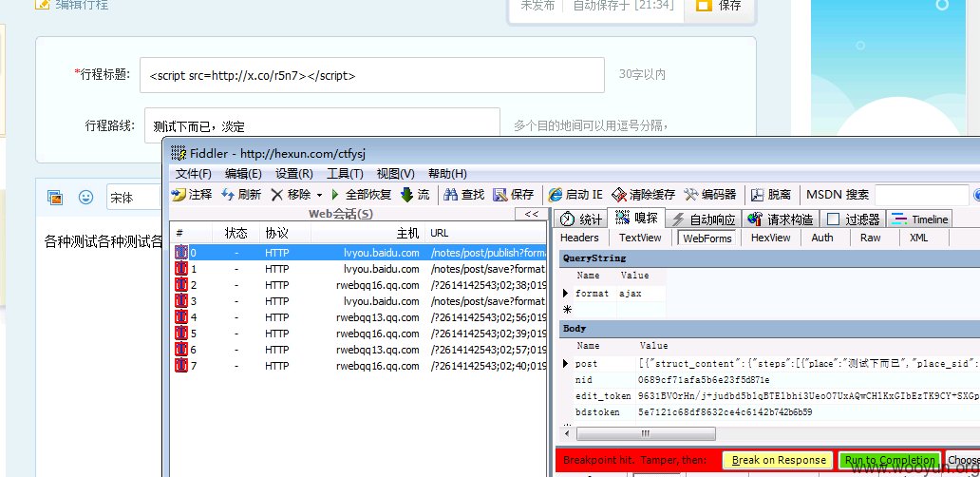Switch to the 自动响应 autoresponder tab
This screenshot has height=477, width=980.
tap(703, 219)
